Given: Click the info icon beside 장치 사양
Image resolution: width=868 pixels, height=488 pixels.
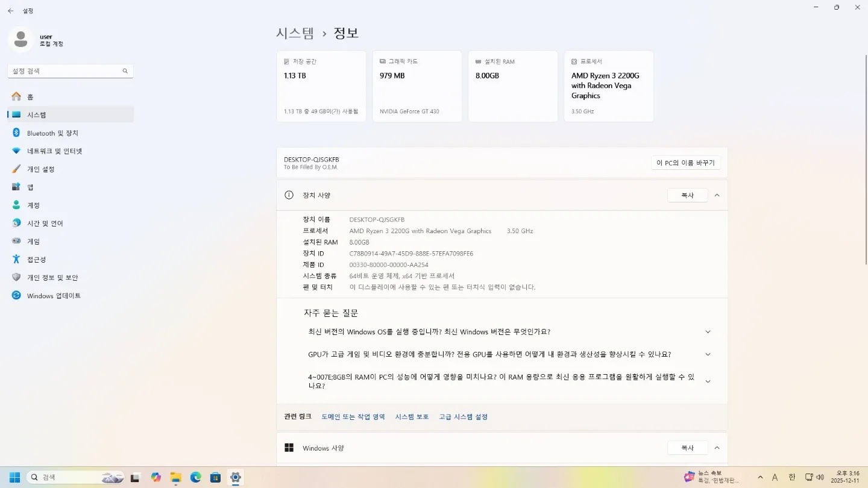Looking at the screenshot, I should [x=289, y=195].
